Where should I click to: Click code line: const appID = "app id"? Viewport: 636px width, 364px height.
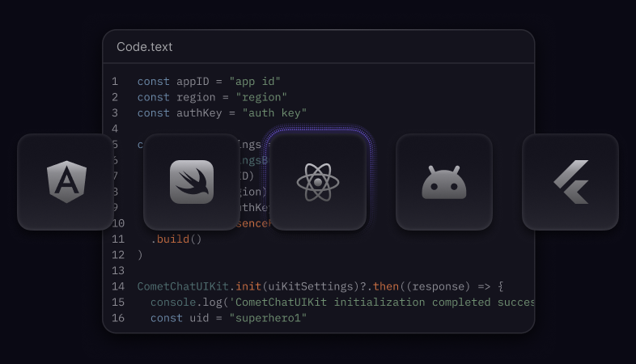(x=209, y=82)
